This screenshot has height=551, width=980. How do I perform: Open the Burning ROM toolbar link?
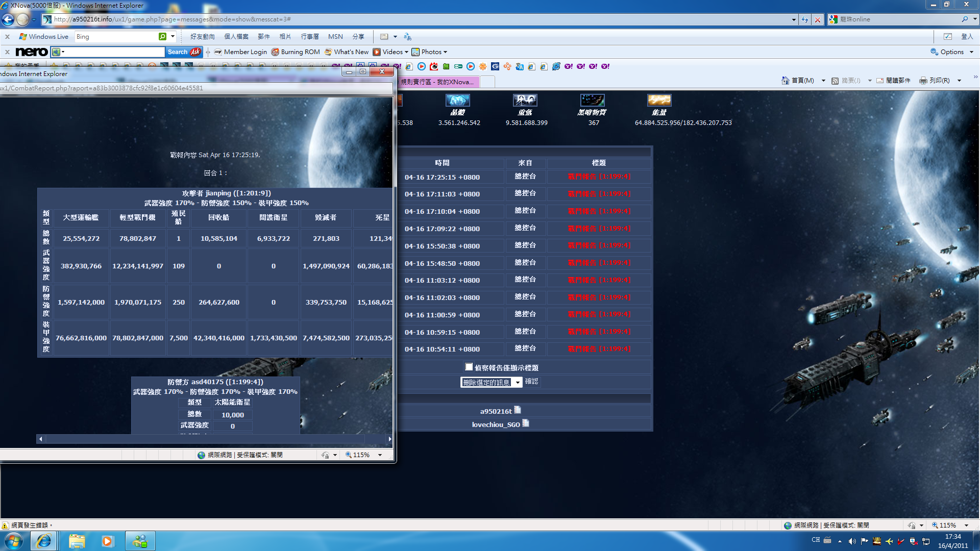click(296, 52)
